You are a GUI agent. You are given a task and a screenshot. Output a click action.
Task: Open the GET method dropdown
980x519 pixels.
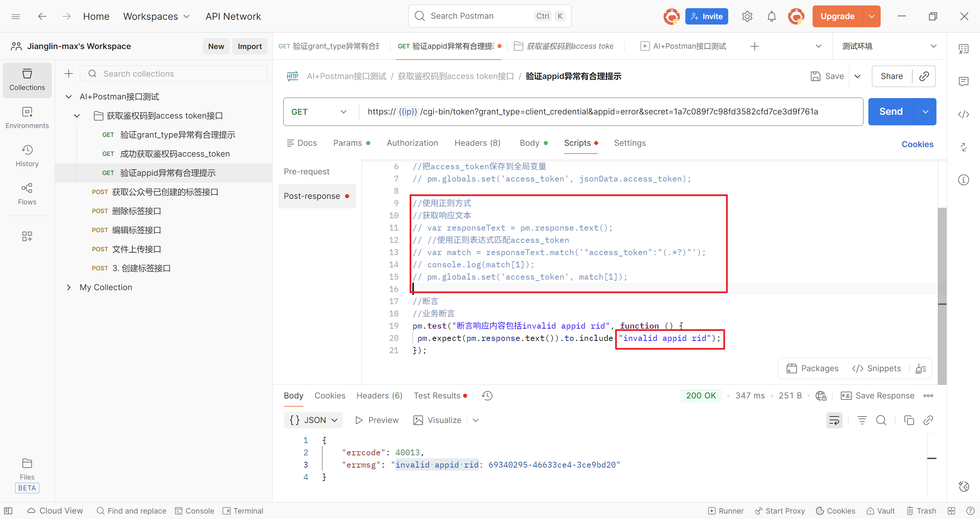coord(319,112)
